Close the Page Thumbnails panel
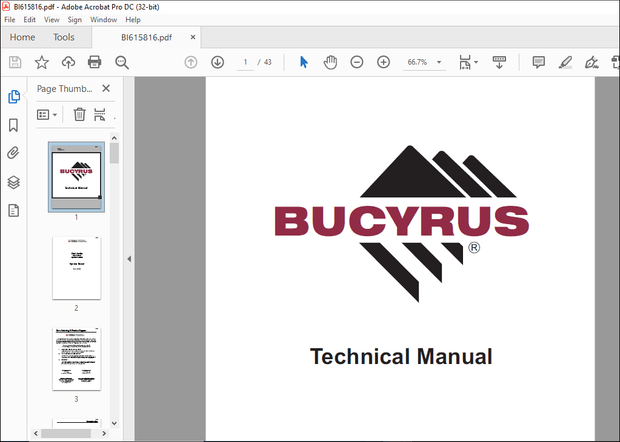 pos(106,89)
